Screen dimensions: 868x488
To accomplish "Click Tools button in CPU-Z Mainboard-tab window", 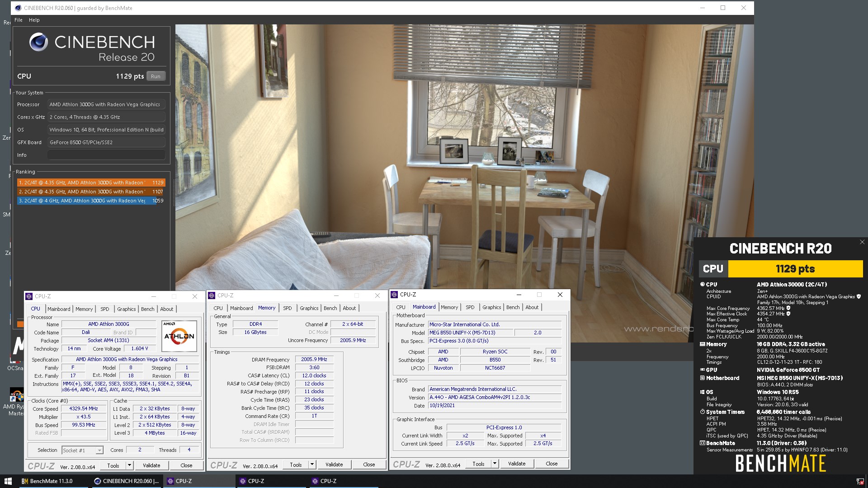I will (478, 464).
